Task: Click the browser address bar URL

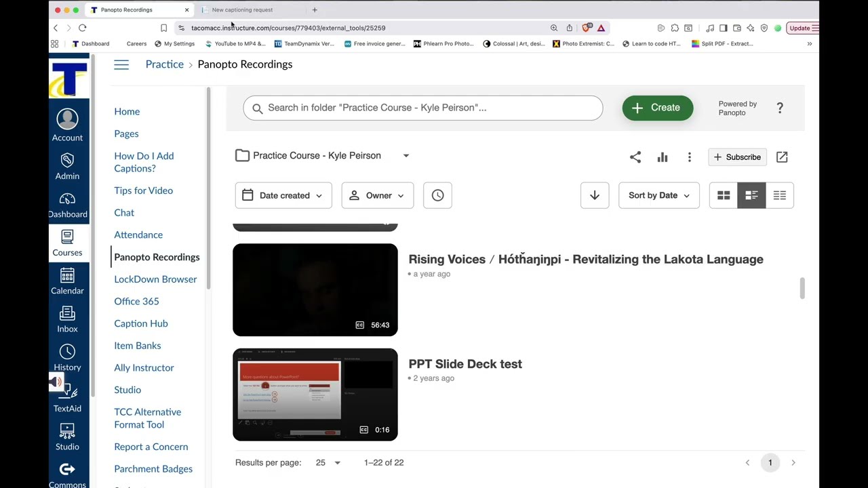Action: point(288,28)
